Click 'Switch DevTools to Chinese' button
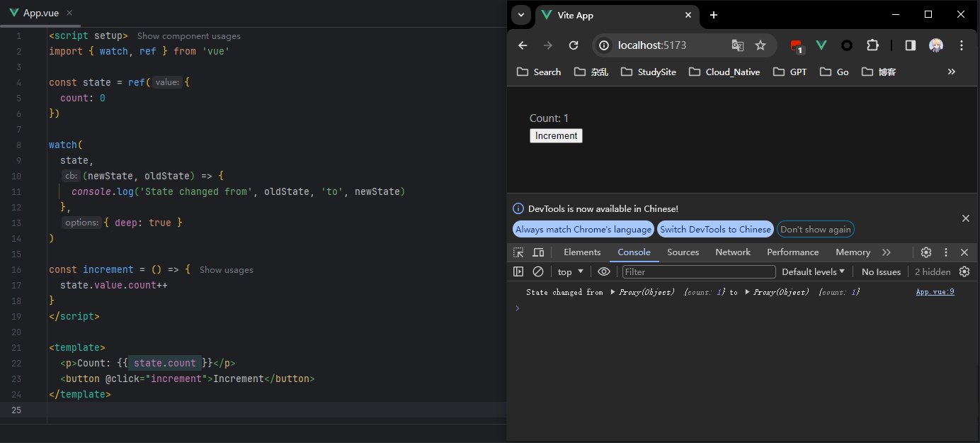The image size is (980, 443). pos(715,230)
